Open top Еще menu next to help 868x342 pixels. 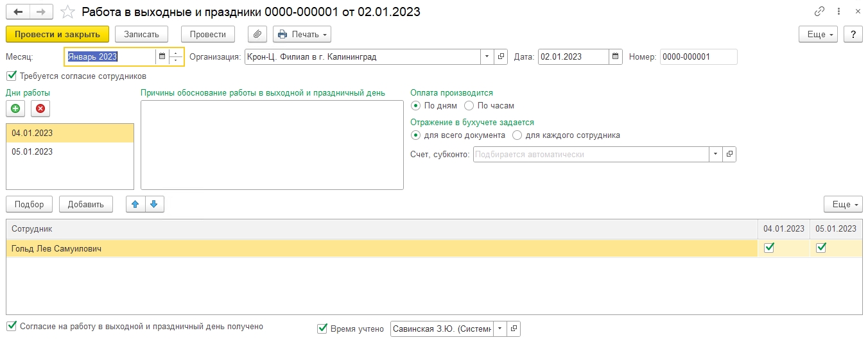tap(819, 34)
